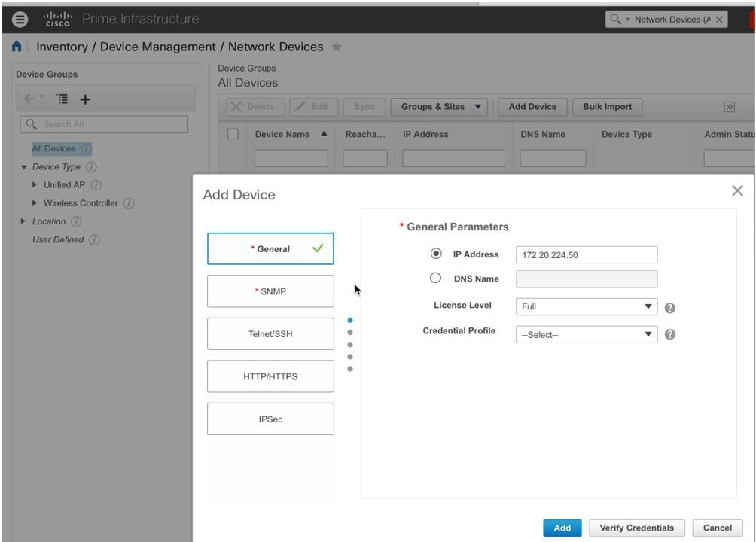Click the Add button
Viewport: 756px width, 542px height.
point(562,528)
